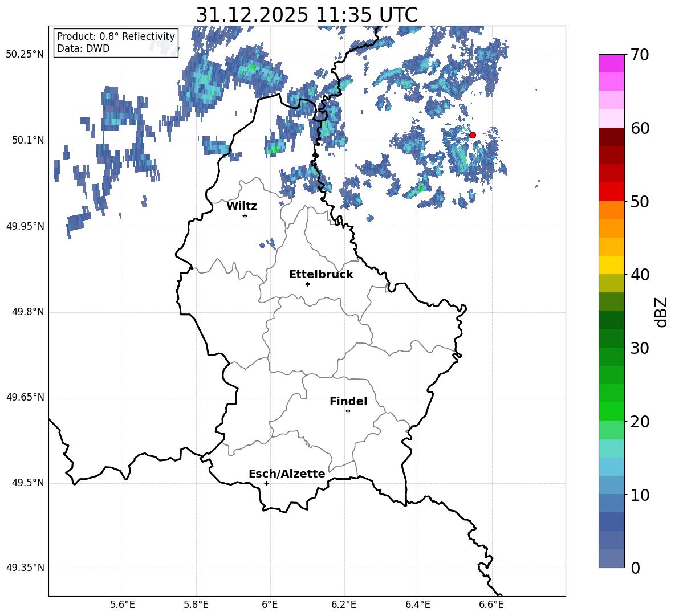Select the magenta 70 dBZ color band
675x616 pixels.
tap(612, 63)
